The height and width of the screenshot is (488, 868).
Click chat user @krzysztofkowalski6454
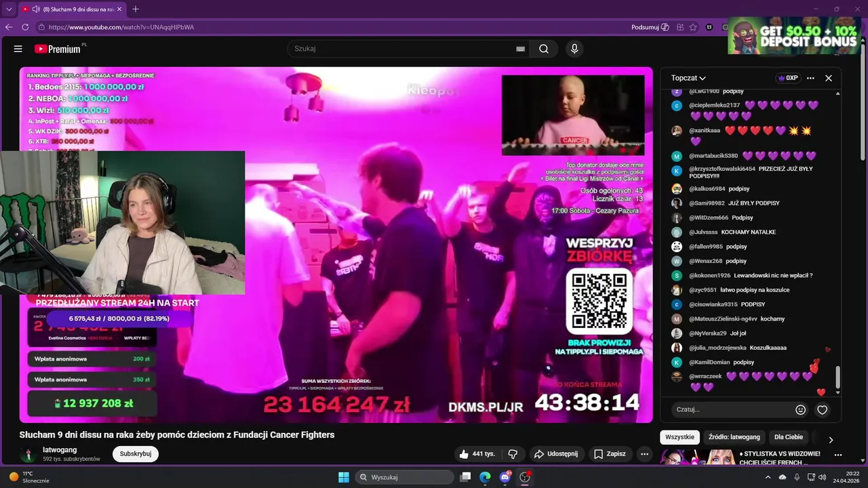[722, 169]
